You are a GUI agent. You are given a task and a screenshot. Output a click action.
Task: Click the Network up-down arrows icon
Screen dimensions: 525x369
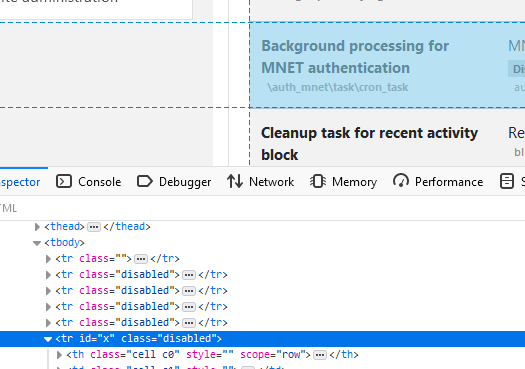tap(235, 181)
